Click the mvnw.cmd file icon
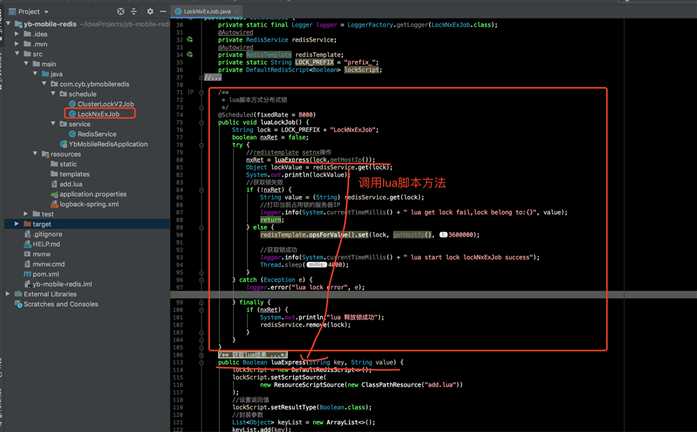Viewport: 697px width, 432px height. click(28, 264)
